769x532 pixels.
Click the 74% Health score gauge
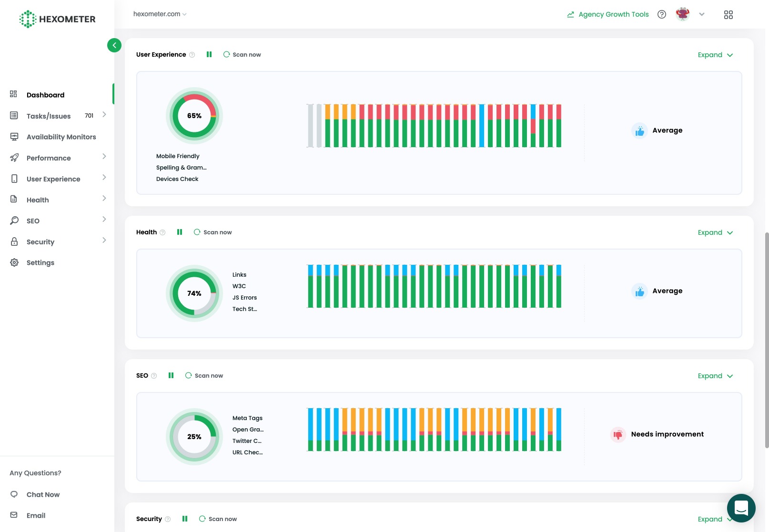[194, 293]
